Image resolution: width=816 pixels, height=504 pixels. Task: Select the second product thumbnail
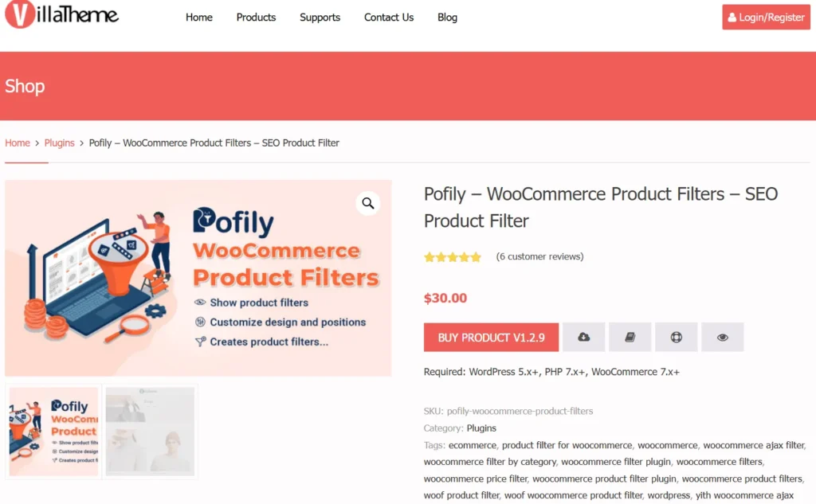point(149,430)
